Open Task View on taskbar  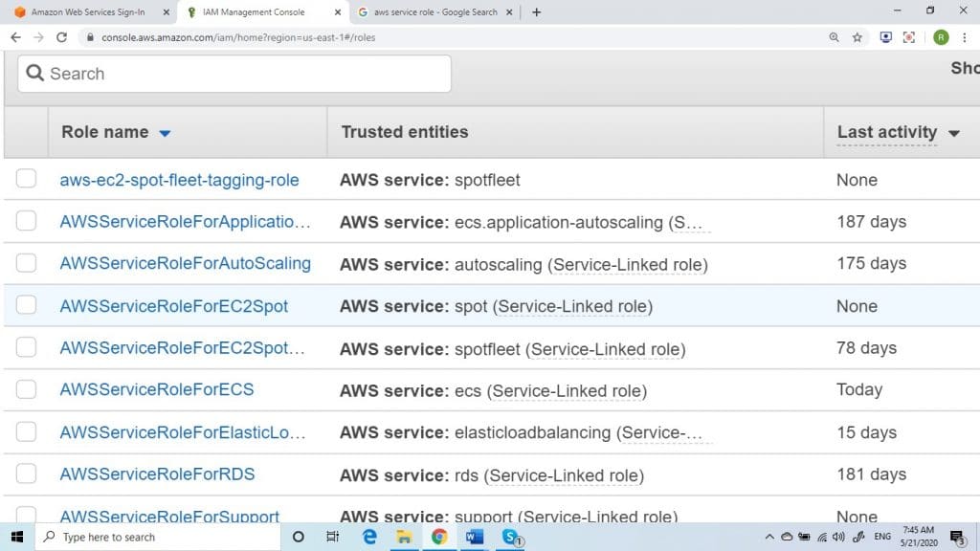click(x=332, y=537)
